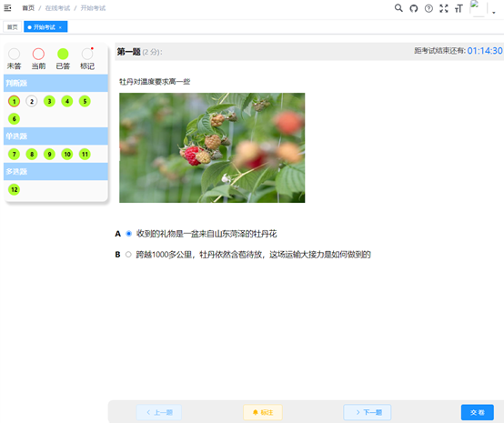Expand the user account dropdown arrow
Image resolution: width=504 pixels, height=423 pixels.
click(494, 13)
